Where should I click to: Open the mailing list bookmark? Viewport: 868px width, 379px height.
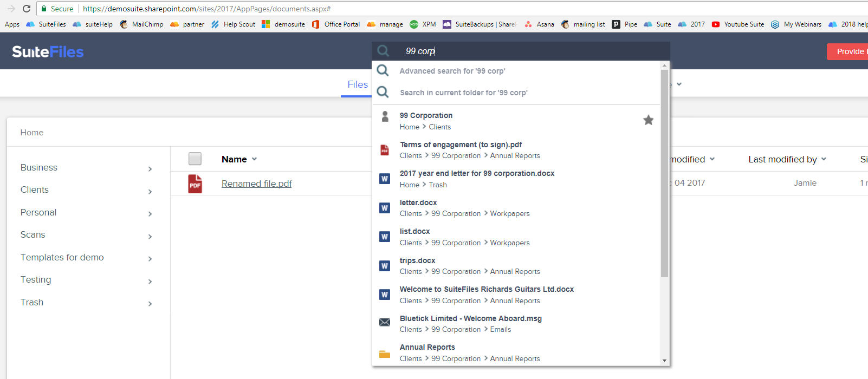pyautogui.click(x=583, y=24)
